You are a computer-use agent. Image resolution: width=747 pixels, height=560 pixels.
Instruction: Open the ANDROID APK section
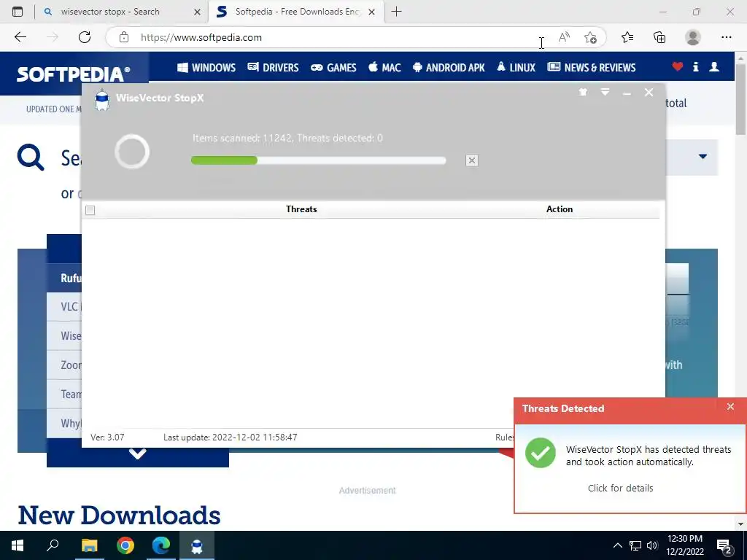(x=449, y=68)
